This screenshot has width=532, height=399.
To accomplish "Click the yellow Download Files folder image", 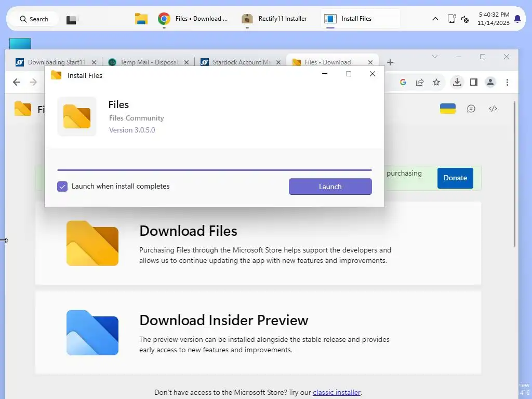I will [92, 243].
